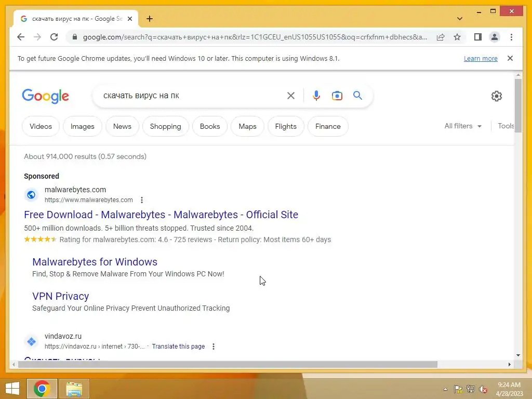Expand the tab search chevron
Image resolution: width=532 pixels, height=399 pixels.
click(460, 19)
